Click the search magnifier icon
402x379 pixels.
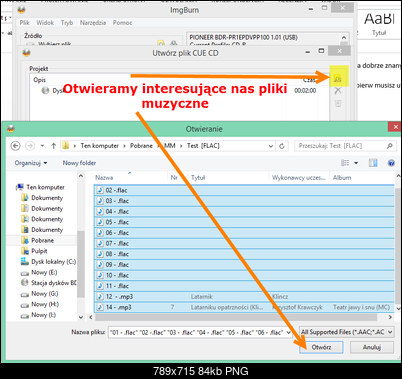(x=389, y=146)
